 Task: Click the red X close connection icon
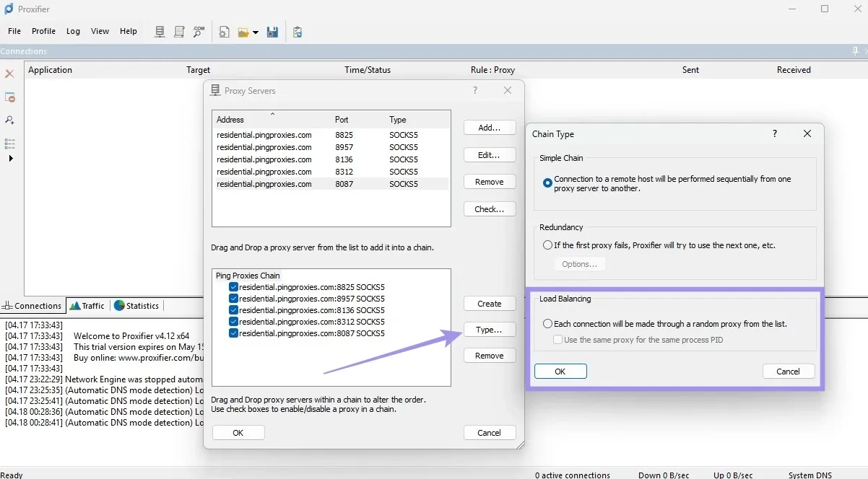[x=9, y=74]
